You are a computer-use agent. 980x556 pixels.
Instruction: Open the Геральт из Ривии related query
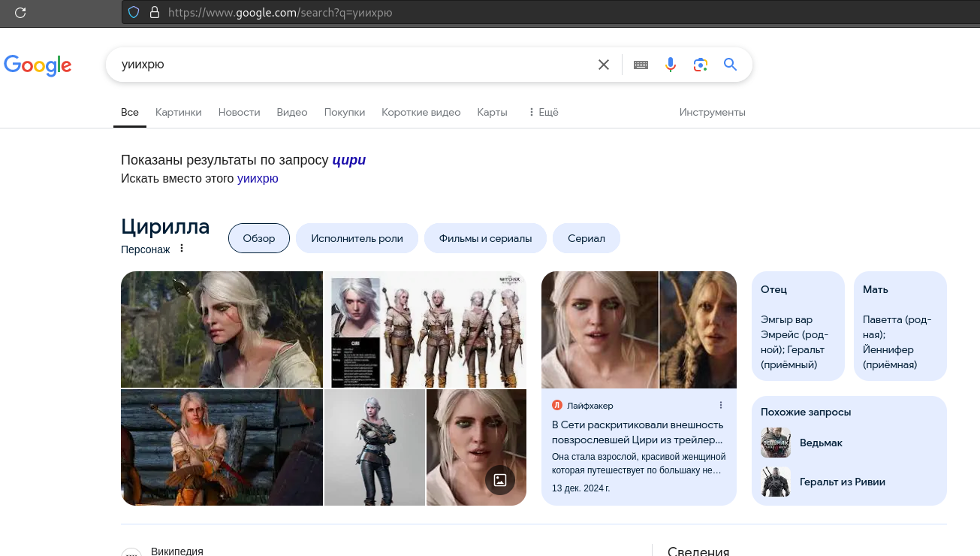pos(843,482)
